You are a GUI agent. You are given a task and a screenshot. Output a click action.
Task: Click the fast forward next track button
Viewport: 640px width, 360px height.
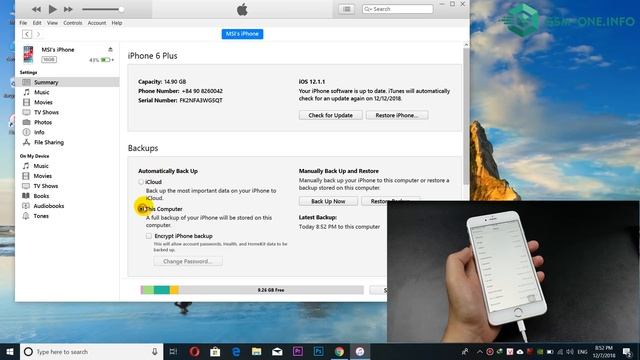tap(68, 9)
